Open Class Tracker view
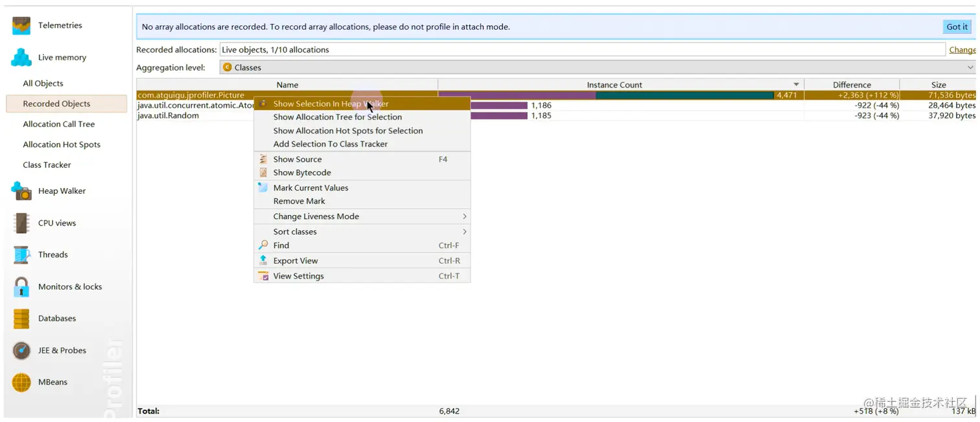 click(x=47, y=165)
